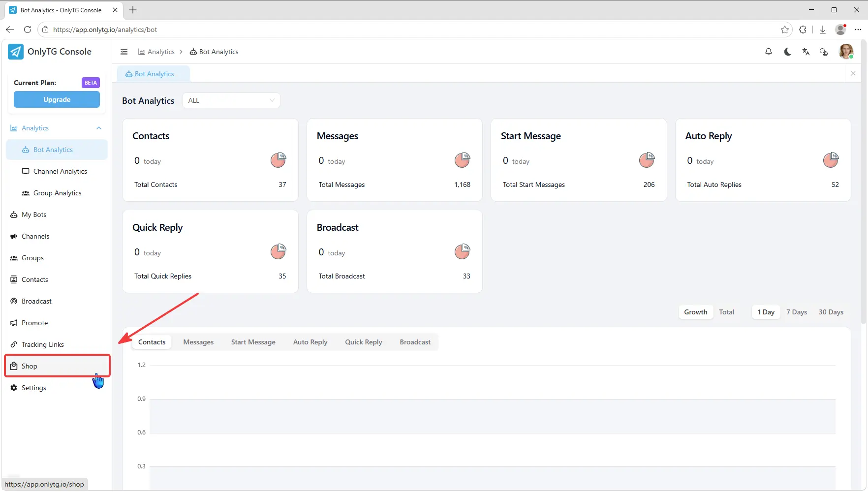Viewport: 868px width, 492px height.
Task: Click the Total Start Messages value 206
Action: (649, 184)
